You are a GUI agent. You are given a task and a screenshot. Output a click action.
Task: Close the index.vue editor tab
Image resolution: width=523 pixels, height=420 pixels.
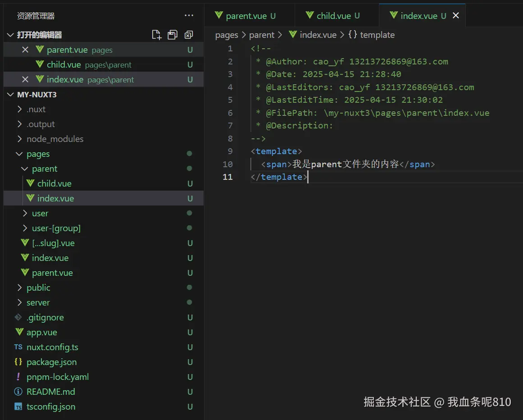pos(456,16)
